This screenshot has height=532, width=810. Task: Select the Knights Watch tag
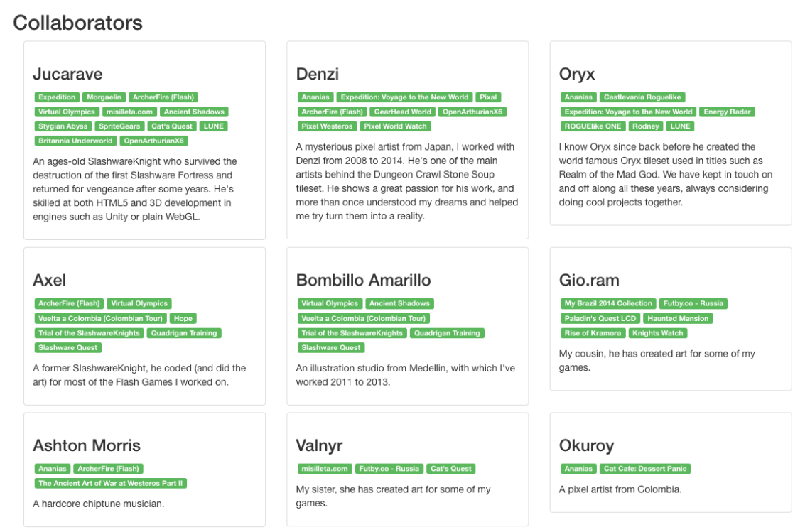click(x=657, y=333)
